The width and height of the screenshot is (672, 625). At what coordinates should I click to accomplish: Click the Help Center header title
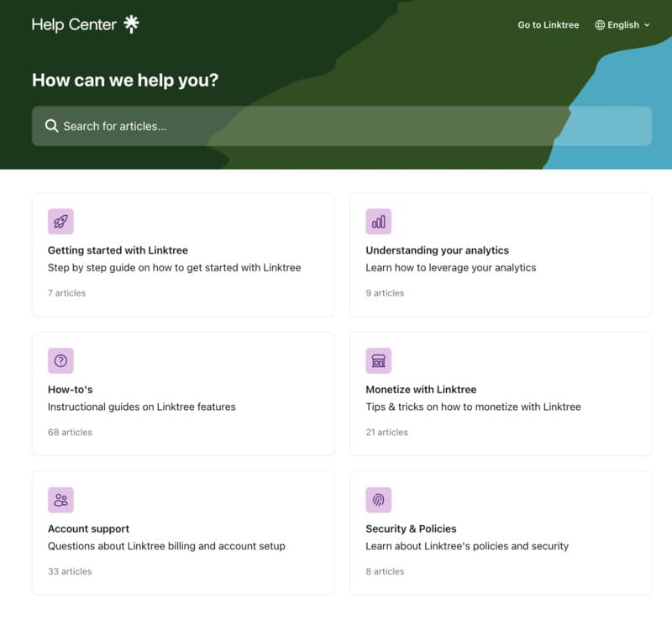(74, 24)
